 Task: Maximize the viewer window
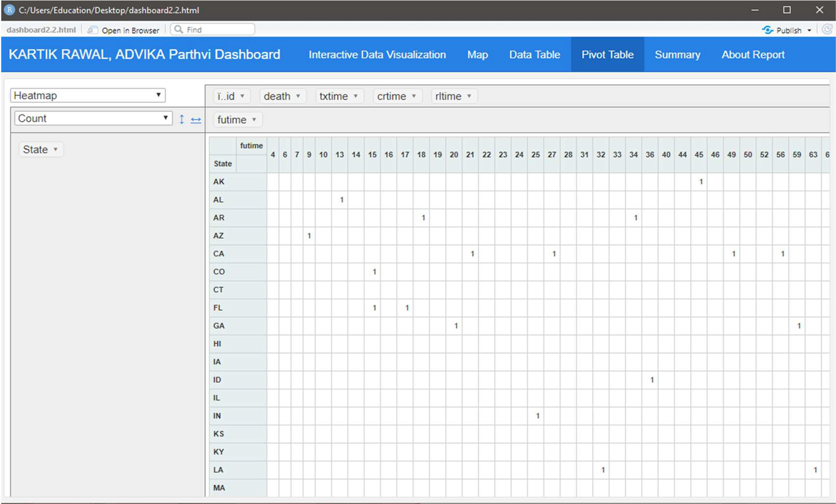click(787, 10)
